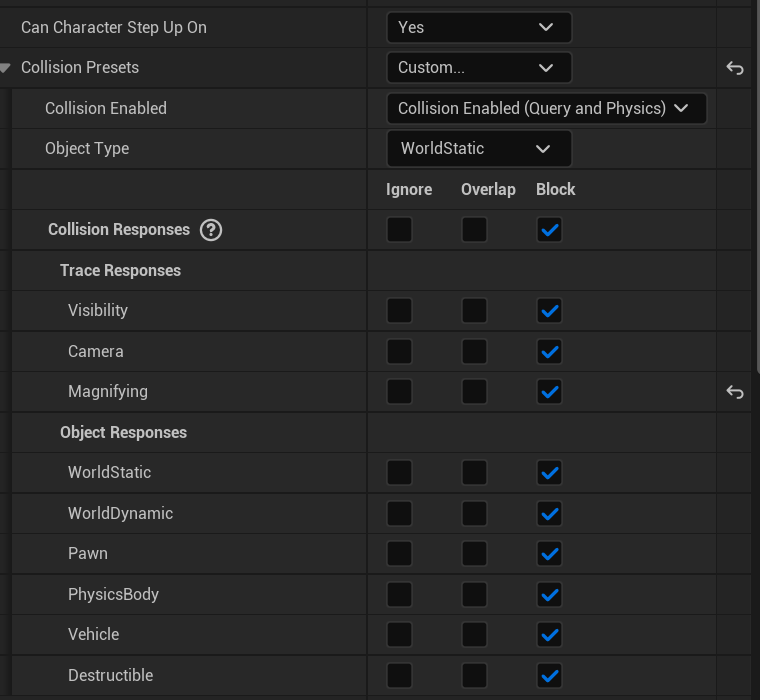The width and height of the screenshot is (760, 700).
Task: Reset Collision Presets to default value
Action: point(735,68)
